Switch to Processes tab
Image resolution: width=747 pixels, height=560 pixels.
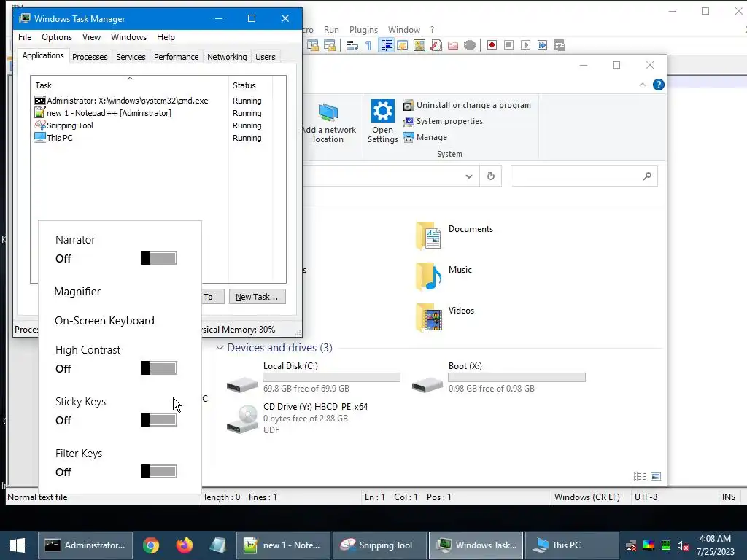coord(90,57)
